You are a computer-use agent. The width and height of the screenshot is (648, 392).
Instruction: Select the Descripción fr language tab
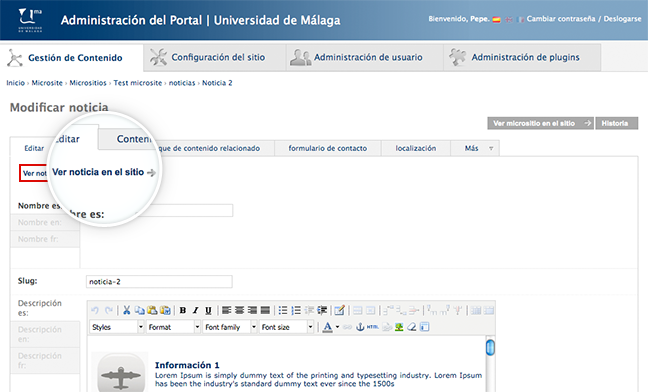pos(45,361)
